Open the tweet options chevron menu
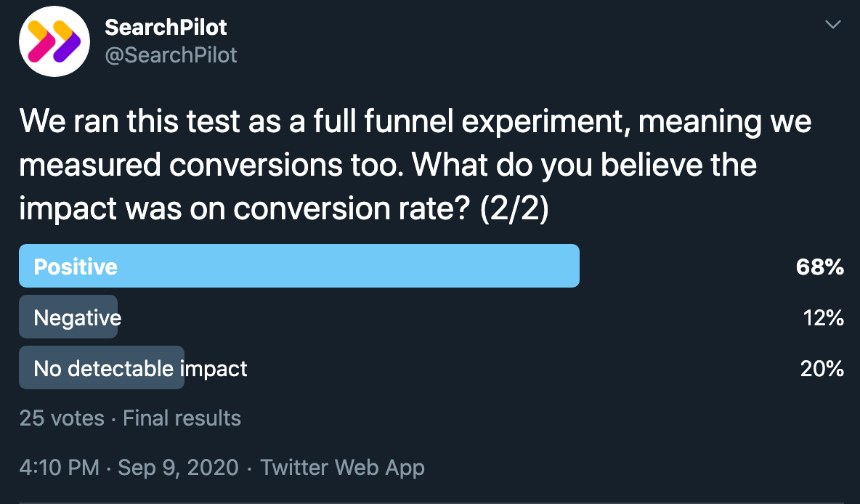Image resolution: width=860 pixels, height=504 pixels. (x=832, y=25)
